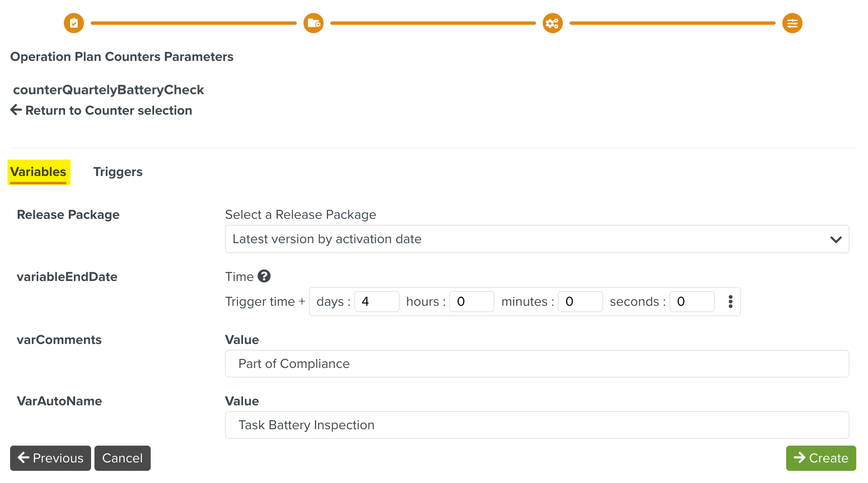This screenshot has width=868, height=483.
Task: Switch to the Triggers tab
Action: (x=118, y=172)
